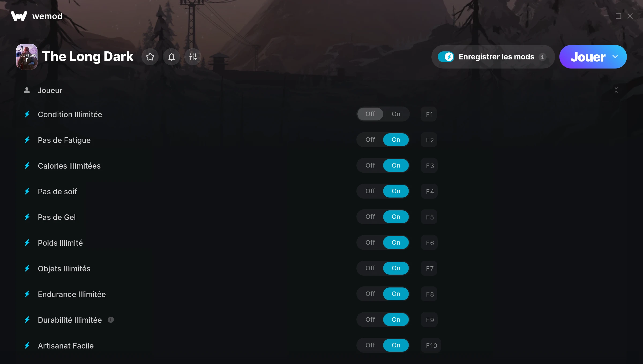643x364 pixels.
Task: Open the Jouer dropdown arrow
Action: coord(615,57)
